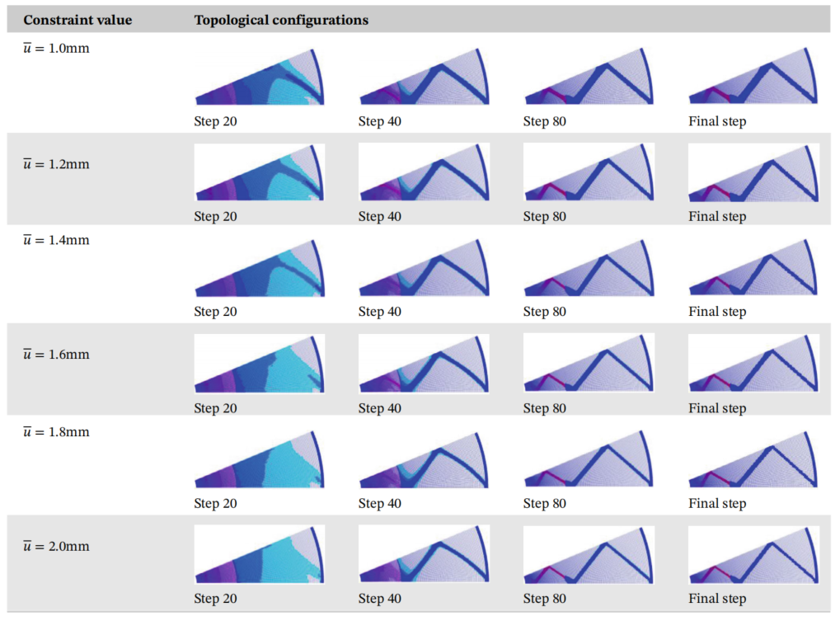Select the ū = 2.0mm row label
The image size is (840, 621).
[x=56, y=546]
